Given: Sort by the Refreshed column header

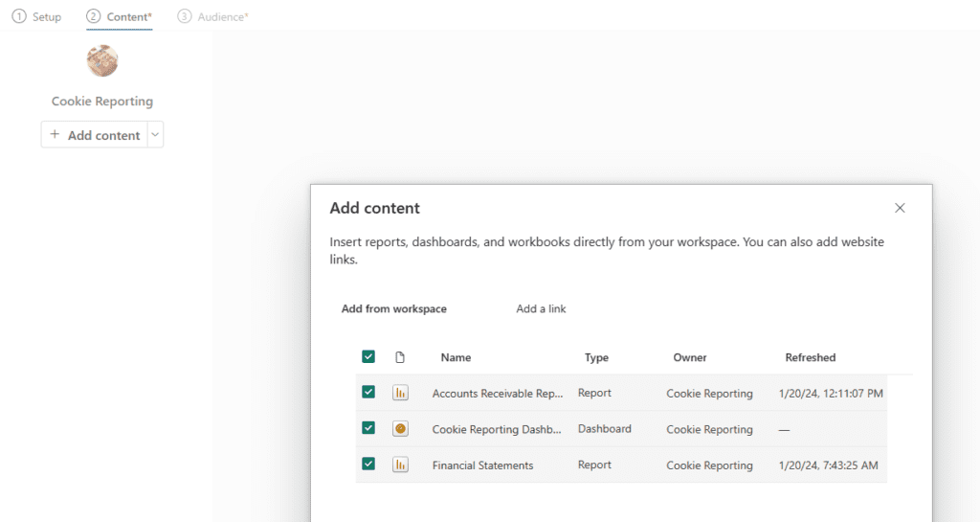Looking at the screenshot, I should [x=810, y=357].
